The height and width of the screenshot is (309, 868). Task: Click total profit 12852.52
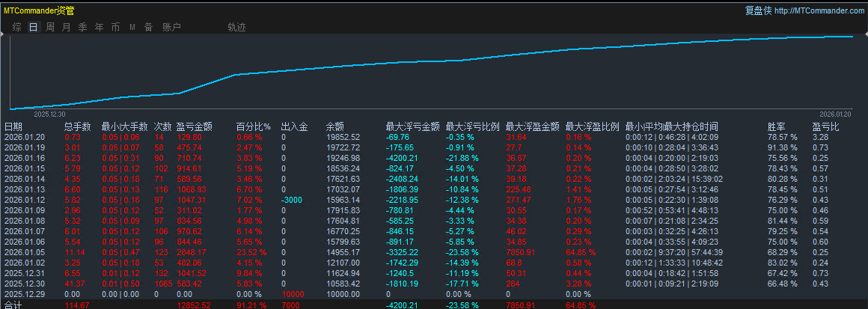pos(195,305)
